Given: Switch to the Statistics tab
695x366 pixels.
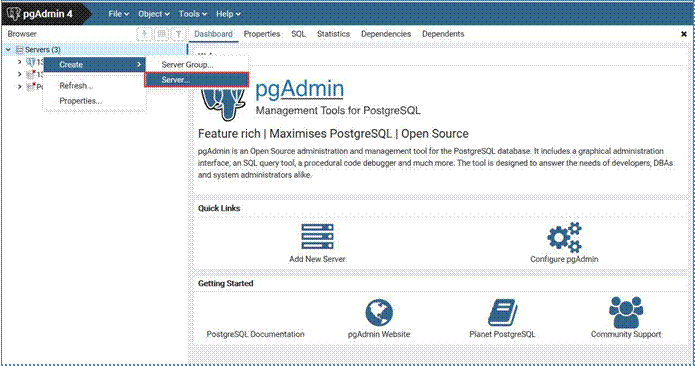Looking at the screenshot, I should tap(333, 34).
